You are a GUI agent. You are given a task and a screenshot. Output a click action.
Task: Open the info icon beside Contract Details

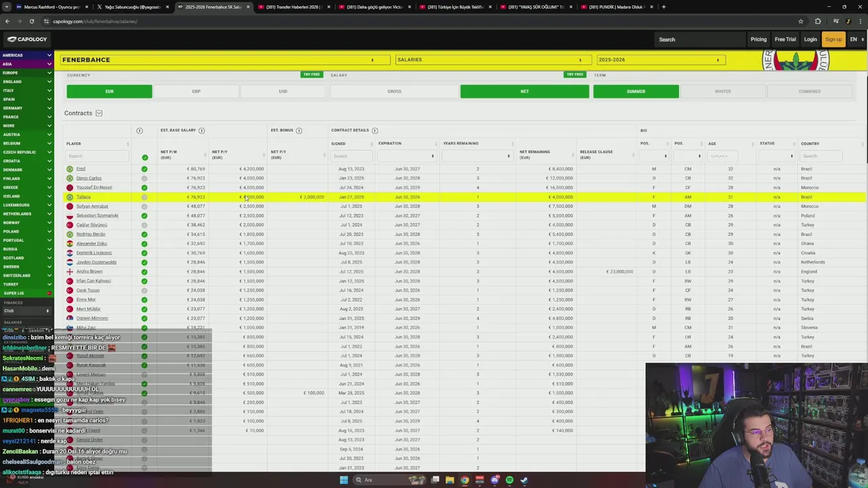(x=375, y=130)
